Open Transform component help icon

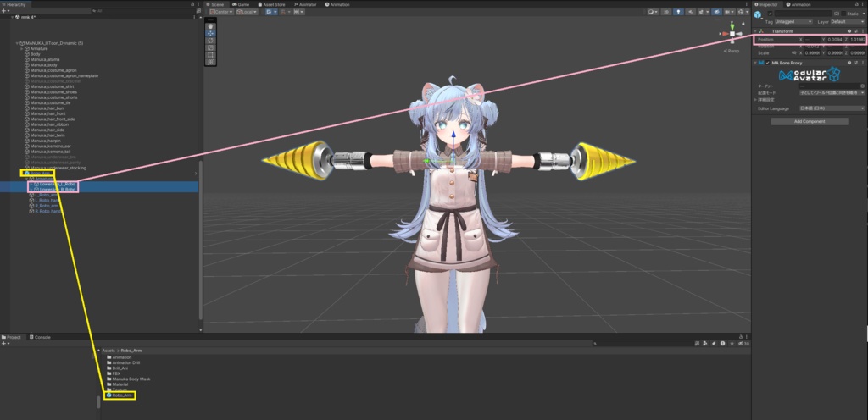coord(849,31)
